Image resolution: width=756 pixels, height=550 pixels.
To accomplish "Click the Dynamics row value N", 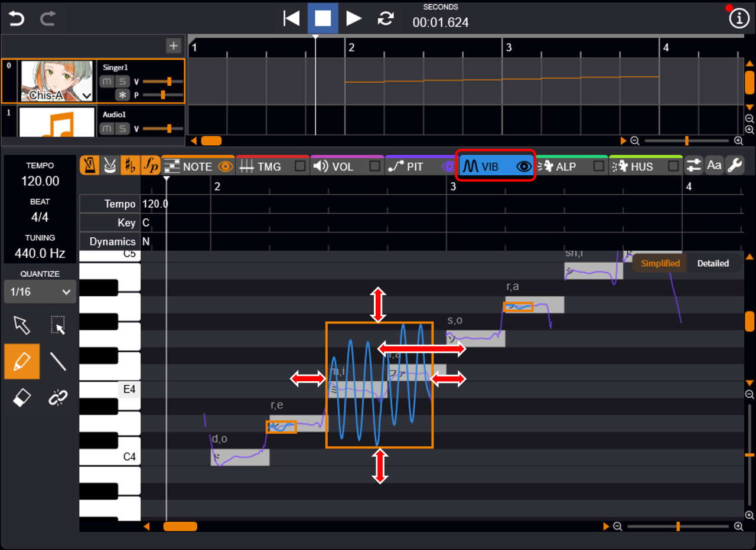I will [146, 241].
